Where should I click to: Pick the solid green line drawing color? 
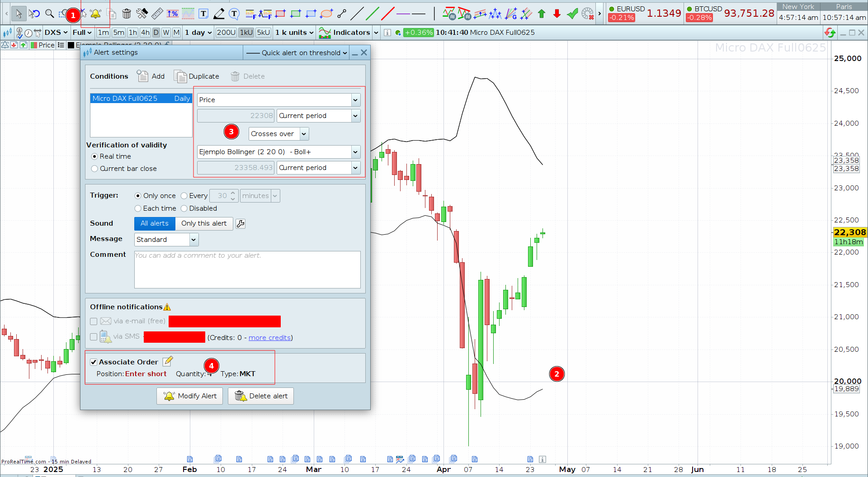[372, 14]
